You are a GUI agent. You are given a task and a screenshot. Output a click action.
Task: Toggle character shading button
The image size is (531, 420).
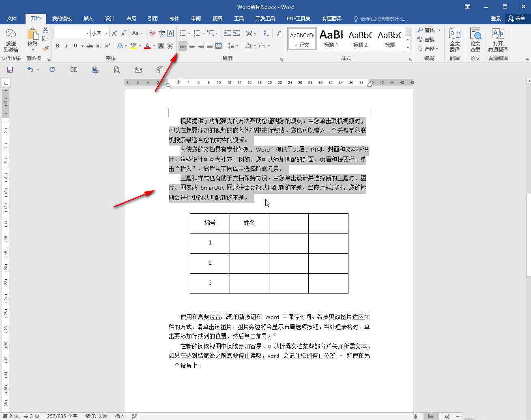coord(161,46)
